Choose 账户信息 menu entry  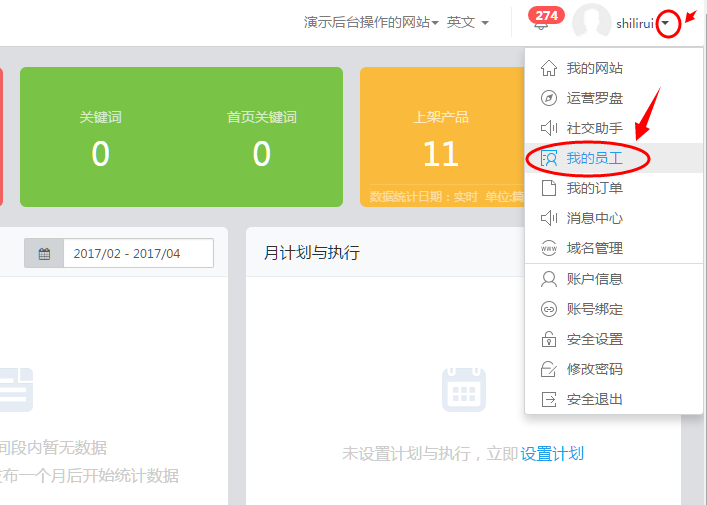(594, 279)
